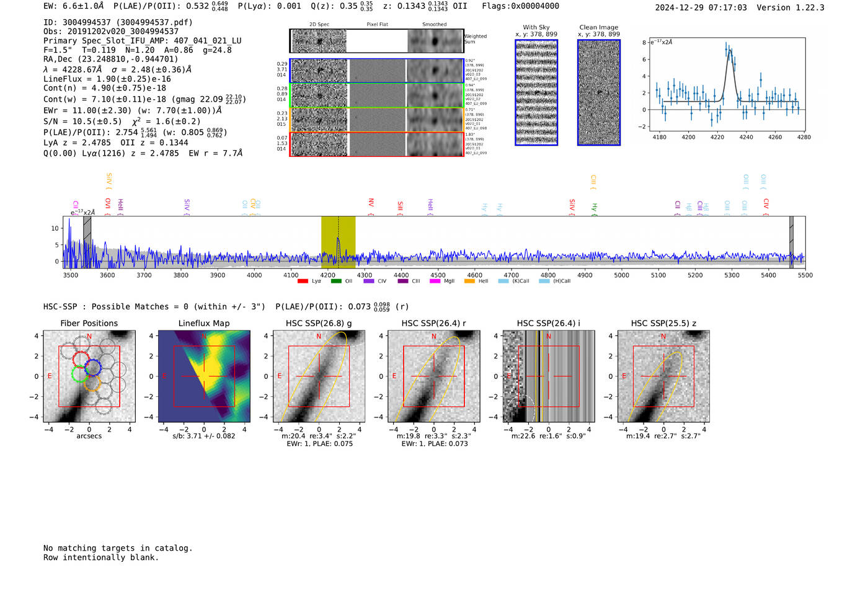This screenshot has height=591, width=868.
Task: Open the HSC SSP(26.8) g image
Action: [319, 376]
